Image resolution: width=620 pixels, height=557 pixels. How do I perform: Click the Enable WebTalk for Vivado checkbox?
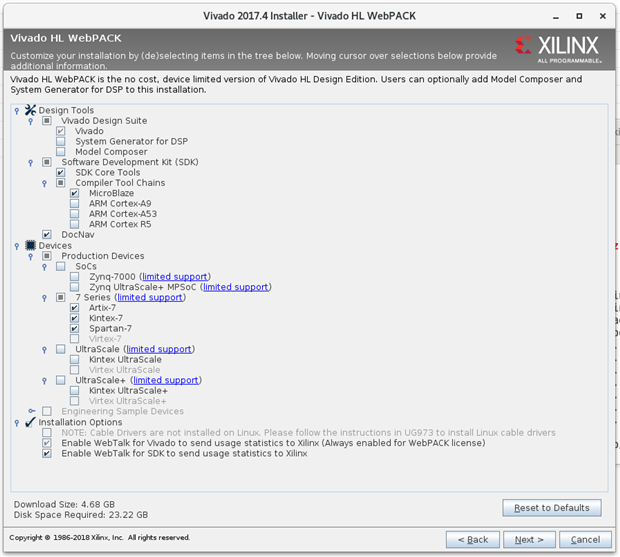pyautogui.click(x=47, y=443)
